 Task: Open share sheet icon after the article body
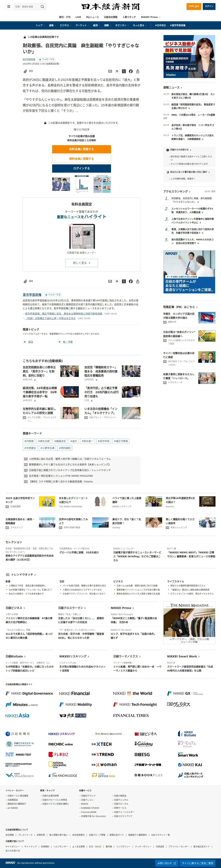point(138,281)
